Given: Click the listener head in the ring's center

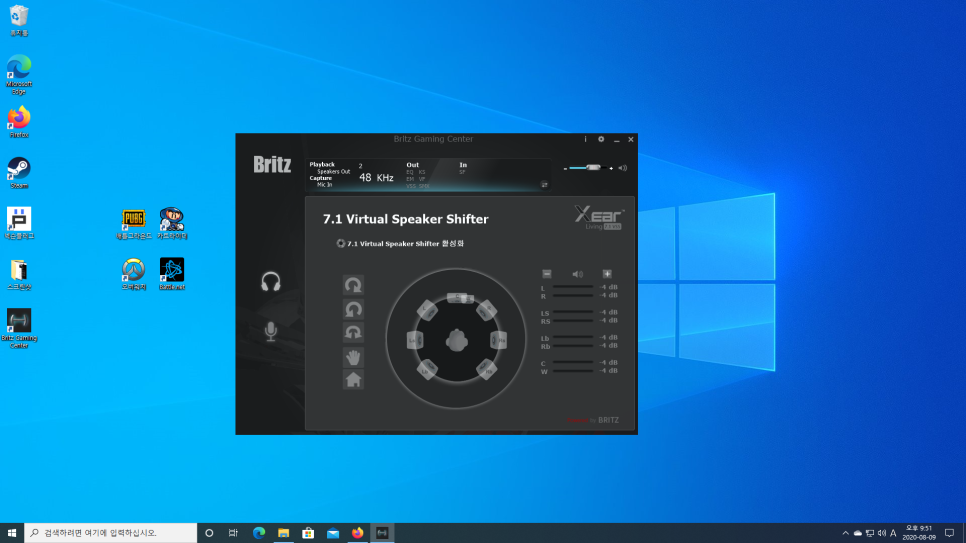Looking at the screenshot, I should (457, 340).
